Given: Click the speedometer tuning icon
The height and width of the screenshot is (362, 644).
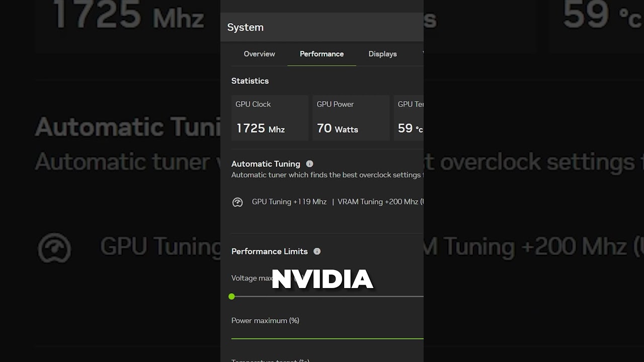Looking at the screenshot, I should point(237,202).
